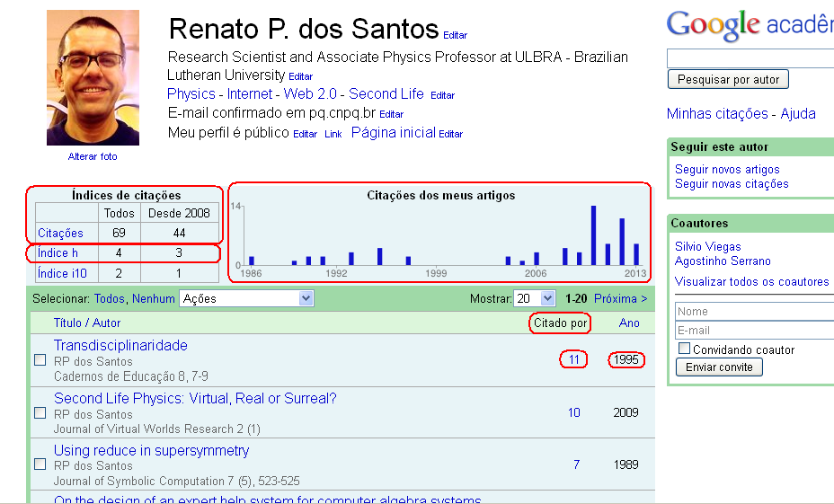Click the Alterar foto link
Image resolution: width=834 pixels, height=504 pixels.
(93, 156)
